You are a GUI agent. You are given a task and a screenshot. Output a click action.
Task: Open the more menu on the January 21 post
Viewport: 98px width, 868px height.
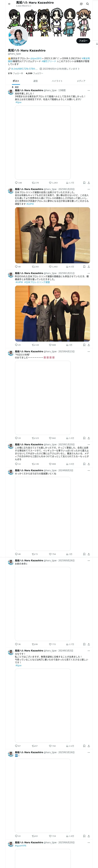tap(89, 273)
